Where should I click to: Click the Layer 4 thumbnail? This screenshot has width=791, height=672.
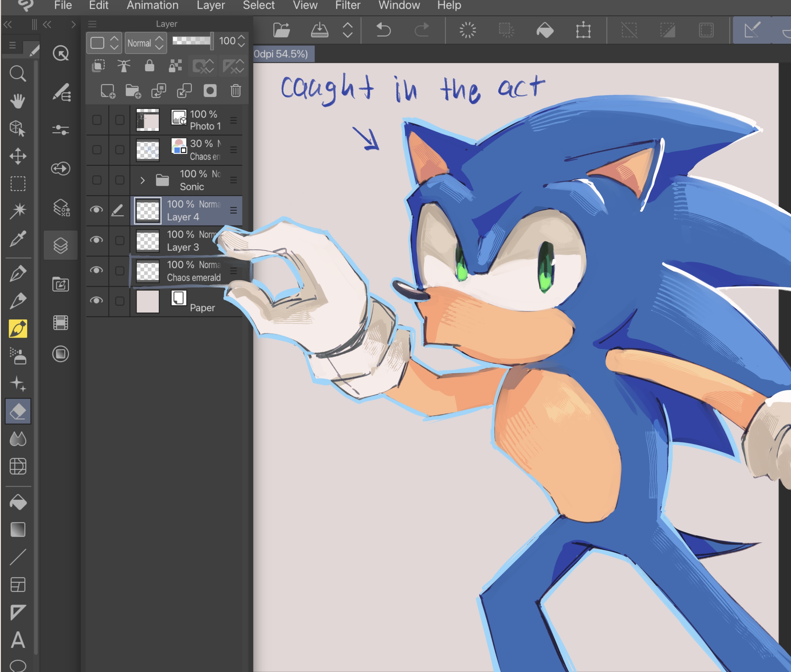[148, 210]
